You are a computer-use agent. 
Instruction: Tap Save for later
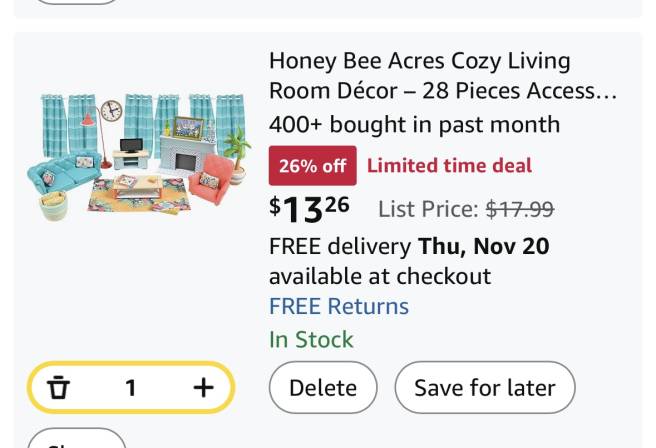484,387
